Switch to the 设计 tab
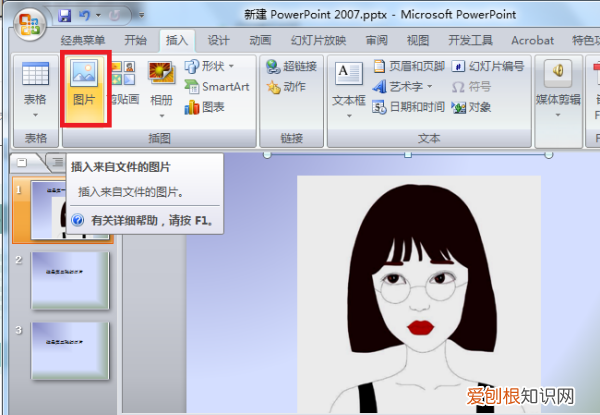 pyautogui.click(x=218, y=40)
